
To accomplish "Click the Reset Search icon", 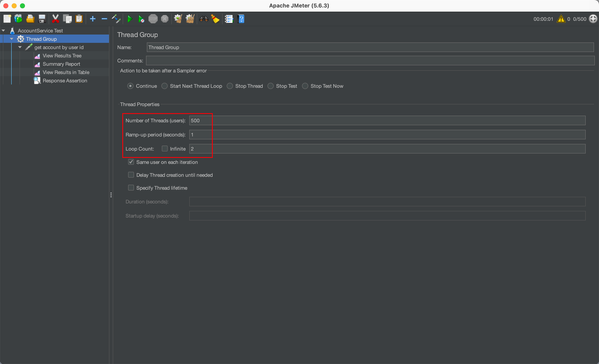I will (215, 19).
